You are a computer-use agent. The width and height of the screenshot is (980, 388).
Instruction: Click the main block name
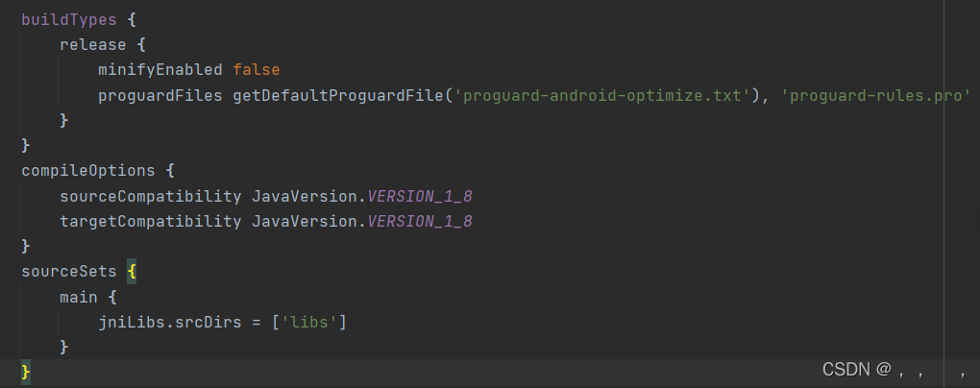(x=79, y=297)
